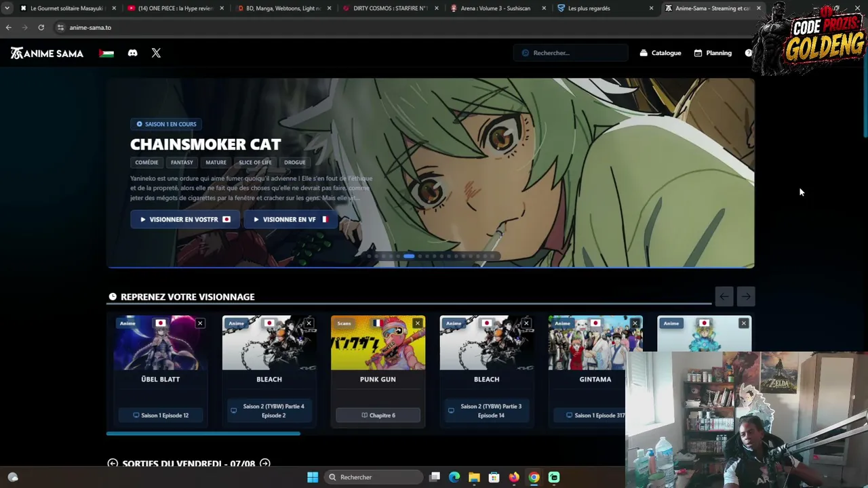Open the X (Twitter) link icon

tap(156, 53)
